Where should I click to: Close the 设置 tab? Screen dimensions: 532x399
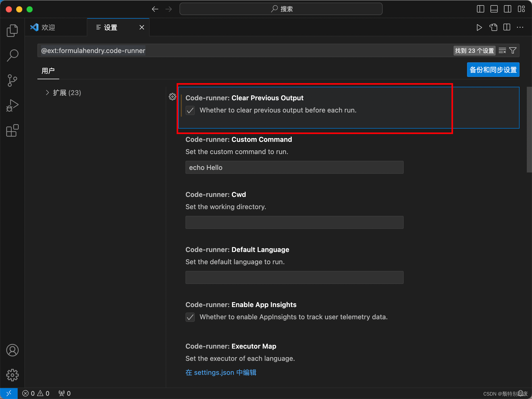coord(142,27)
